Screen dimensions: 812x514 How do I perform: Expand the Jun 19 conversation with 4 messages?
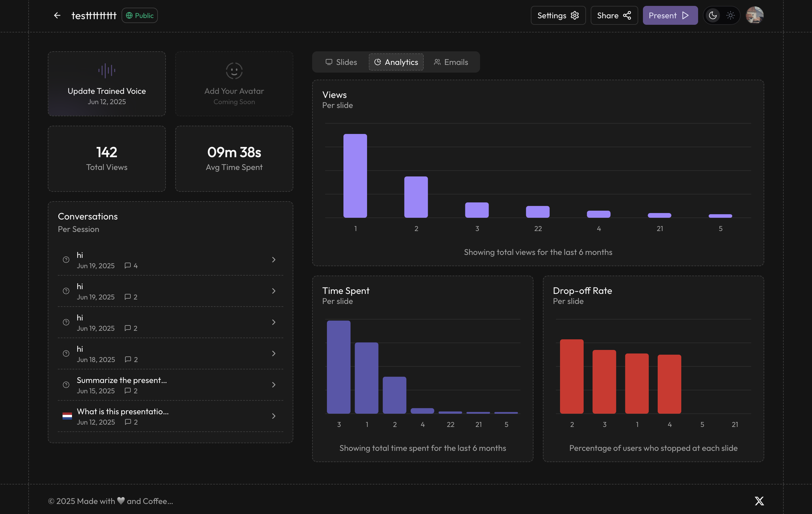pyautogui.click(x=274, y=260)
